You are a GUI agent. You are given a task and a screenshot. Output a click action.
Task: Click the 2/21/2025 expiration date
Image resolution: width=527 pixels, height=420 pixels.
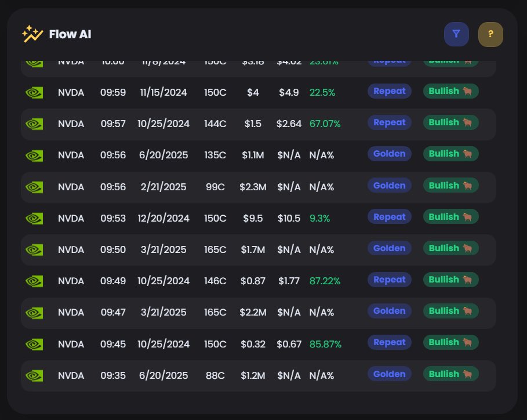(163, 187)
